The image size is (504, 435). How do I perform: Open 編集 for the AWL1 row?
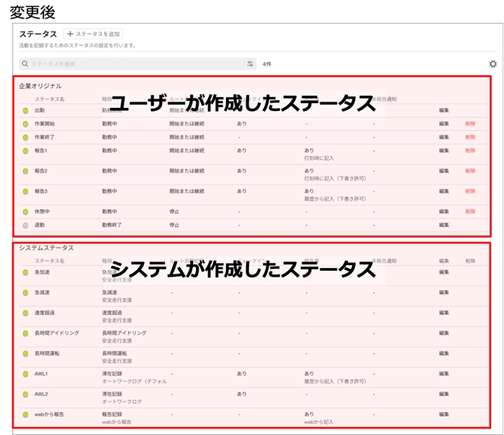(444, 374)
